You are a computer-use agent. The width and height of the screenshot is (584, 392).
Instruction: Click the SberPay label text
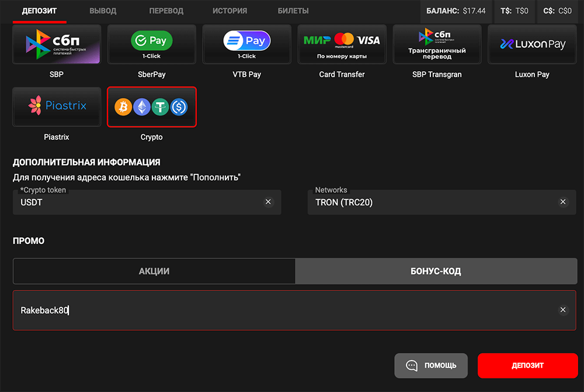(152, 75)
